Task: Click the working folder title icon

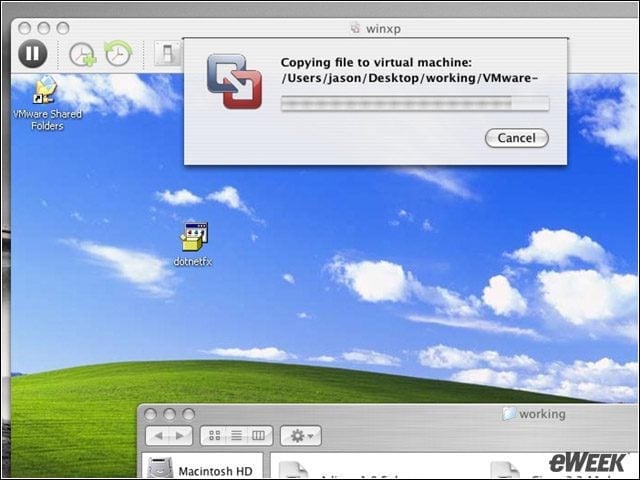Action: [509, 413]
